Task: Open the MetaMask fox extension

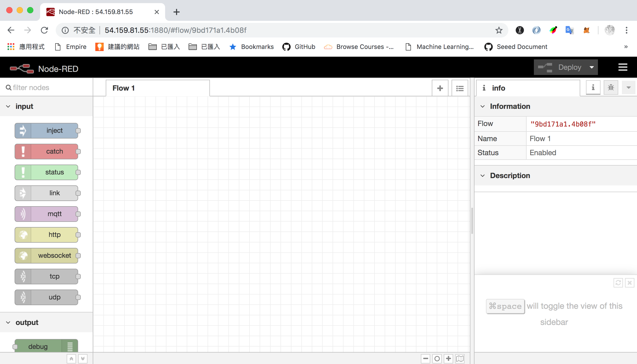Action: click(x=586, y=30)
